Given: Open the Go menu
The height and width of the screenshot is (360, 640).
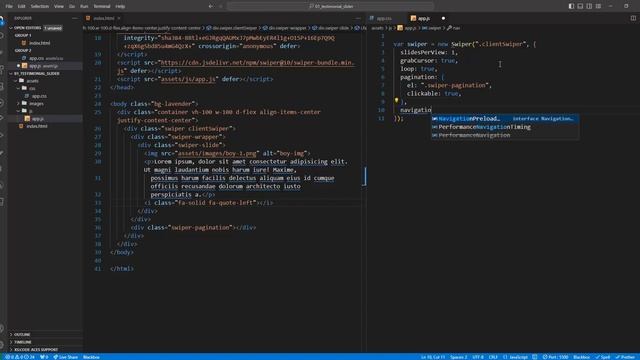Looking at the screenshot, I should click(x=72, y=6).
